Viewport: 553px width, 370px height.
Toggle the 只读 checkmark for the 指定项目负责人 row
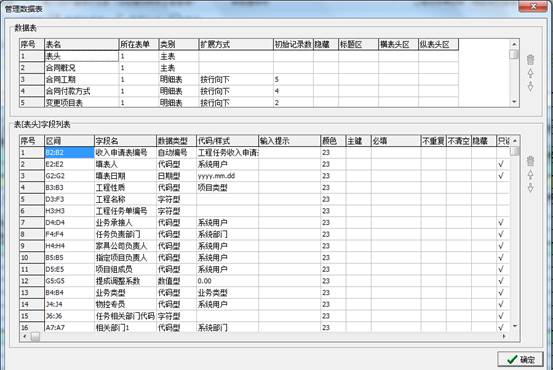501,257
